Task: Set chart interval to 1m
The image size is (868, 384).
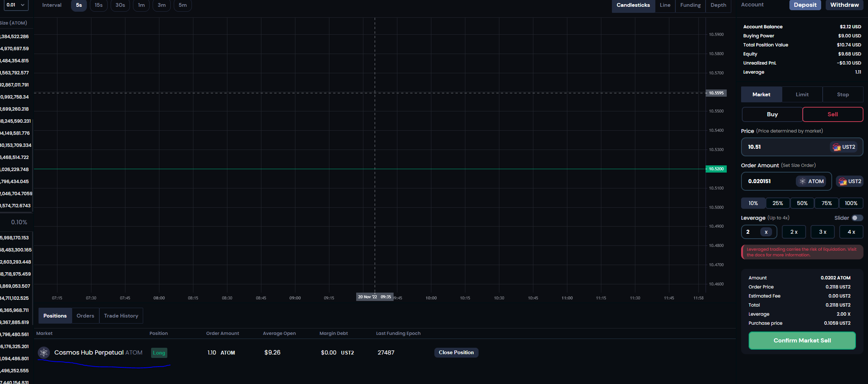Action: pyautogui.click(x=141, y=5)
